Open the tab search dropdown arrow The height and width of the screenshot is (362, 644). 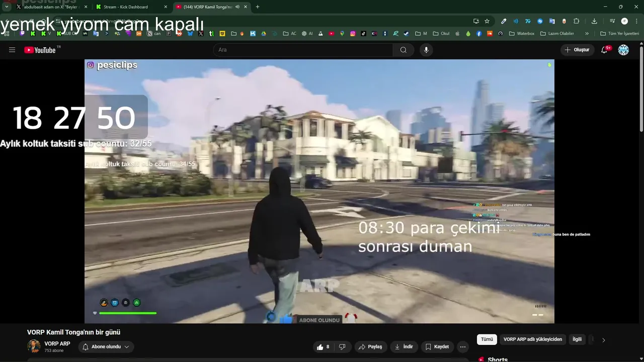point(7,7)
